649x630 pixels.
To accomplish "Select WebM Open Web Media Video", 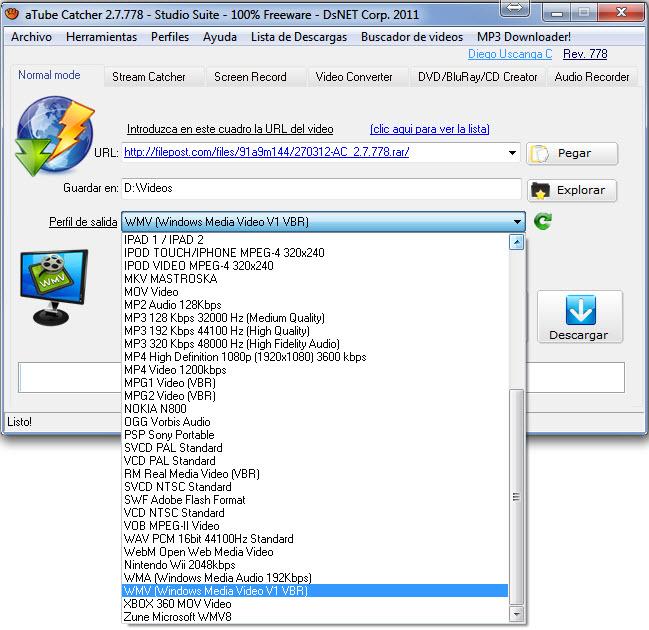I will [315, 552].
